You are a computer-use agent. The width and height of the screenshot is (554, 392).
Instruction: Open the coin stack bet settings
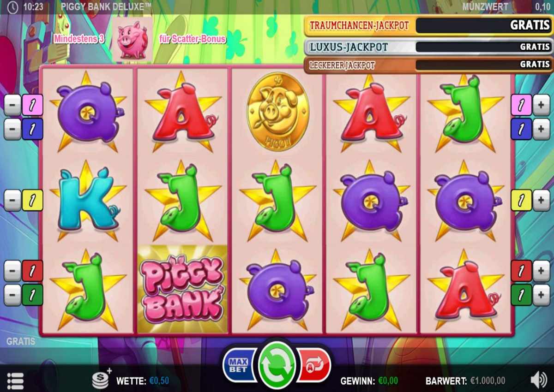click(x=101, y=379)
